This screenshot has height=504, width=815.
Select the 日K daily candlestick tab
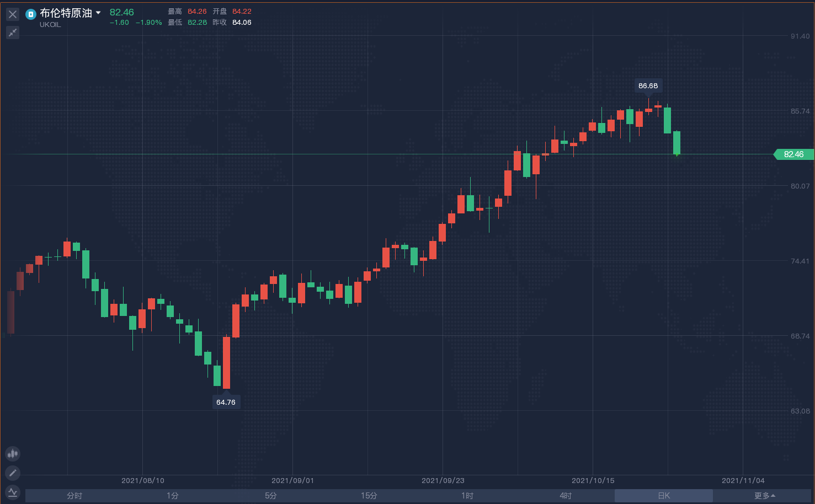tap(664, 496)
